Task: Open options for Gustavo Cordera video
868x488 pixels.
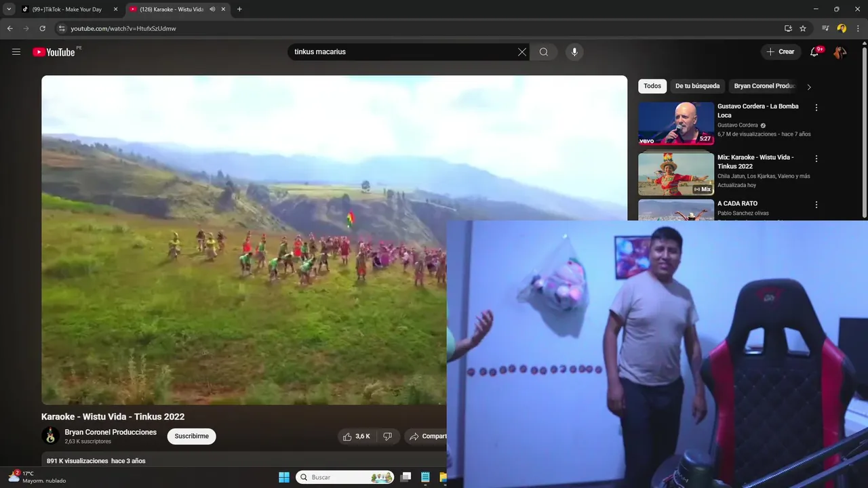Action: (816, 108)
